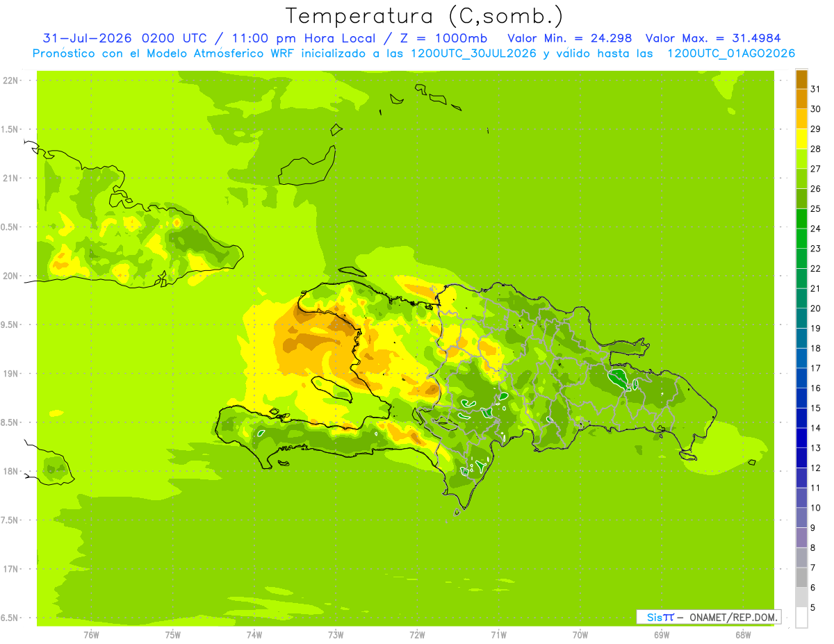834x644 pixels.
Task: Click the latitude axis label "21N"
Action: pyautogui.click(x=10, y=179)
